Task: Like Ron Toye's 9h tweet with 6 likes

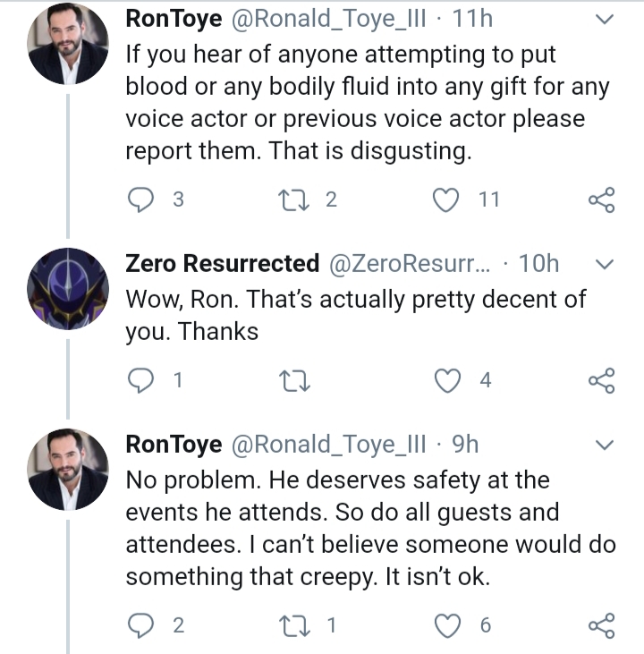Action: [x=447, y=625]
